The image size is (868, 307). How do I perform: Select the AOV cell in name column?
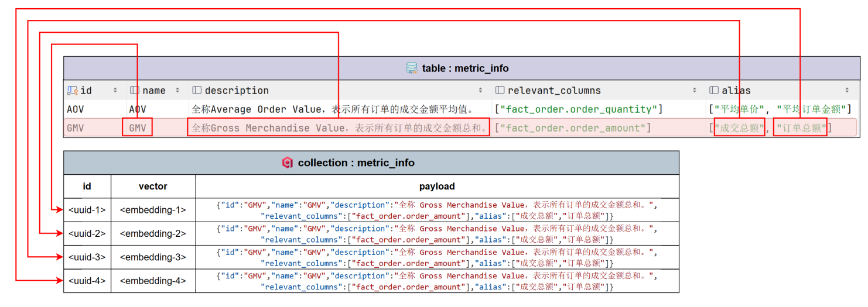click(138, 109)
